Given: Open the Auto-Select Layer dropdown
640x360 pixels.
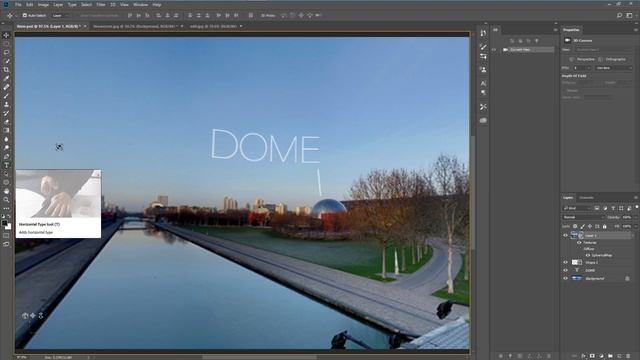Looking at the screenshot, I should pyautogui.click(x=60, y=16).
